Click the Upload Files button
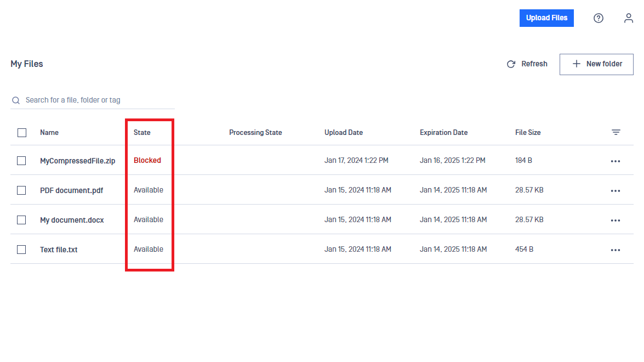Image resolution: width=644 pixels, height=362 pixels. 546,18
